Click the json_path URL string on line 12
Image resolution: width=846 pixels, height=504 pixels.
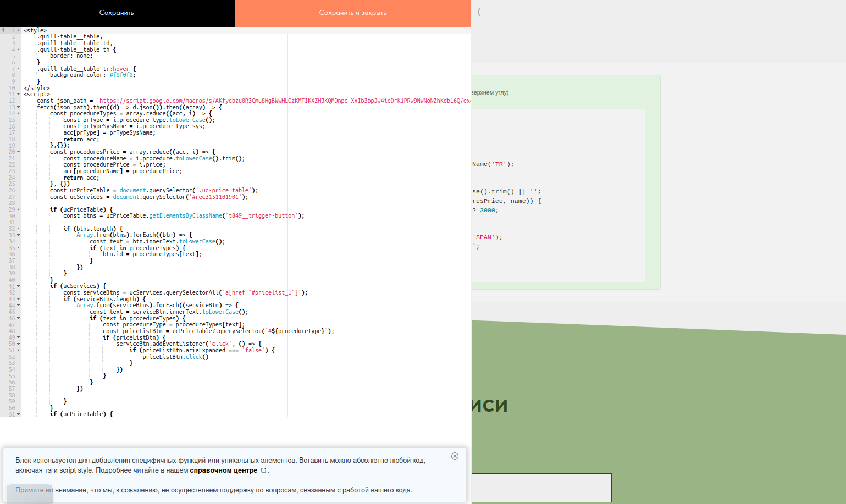pos(284,101)
